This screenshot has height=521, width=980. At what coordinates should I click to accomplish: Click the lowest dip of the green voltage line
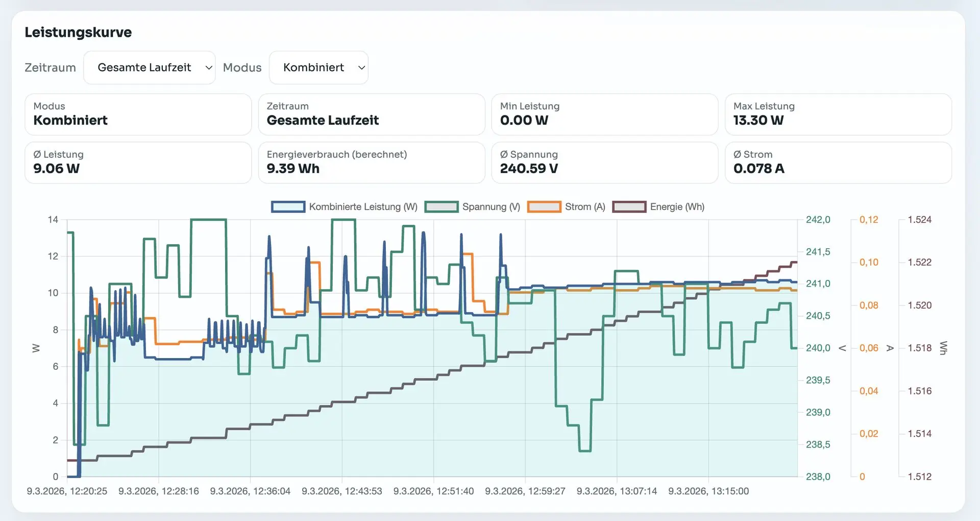click(x=585, y=451)
